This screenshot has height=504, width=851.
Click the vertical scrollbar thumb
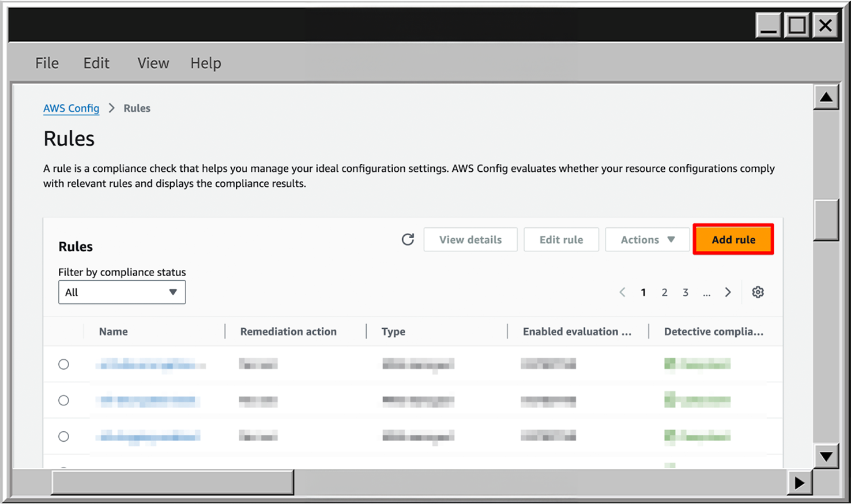pos(826,220)
